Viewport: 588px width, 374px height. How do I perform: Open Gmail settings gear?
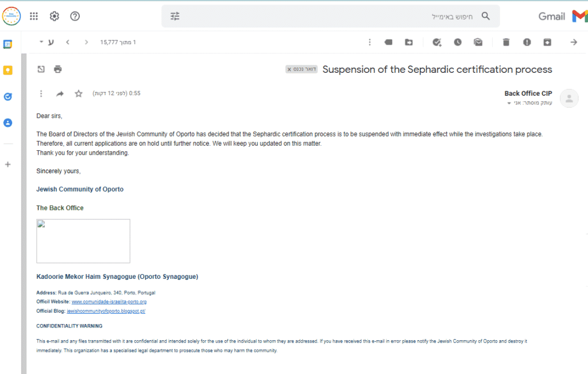(55, 16)
